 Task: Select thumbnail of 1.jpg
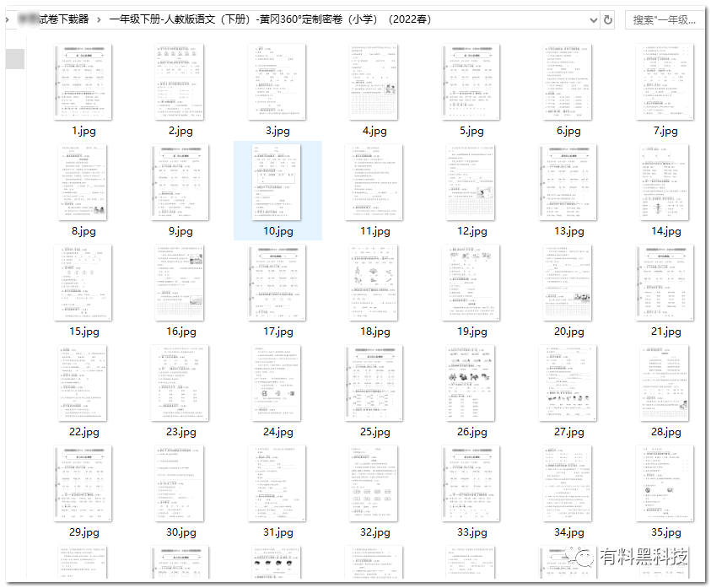click(83, 82)
